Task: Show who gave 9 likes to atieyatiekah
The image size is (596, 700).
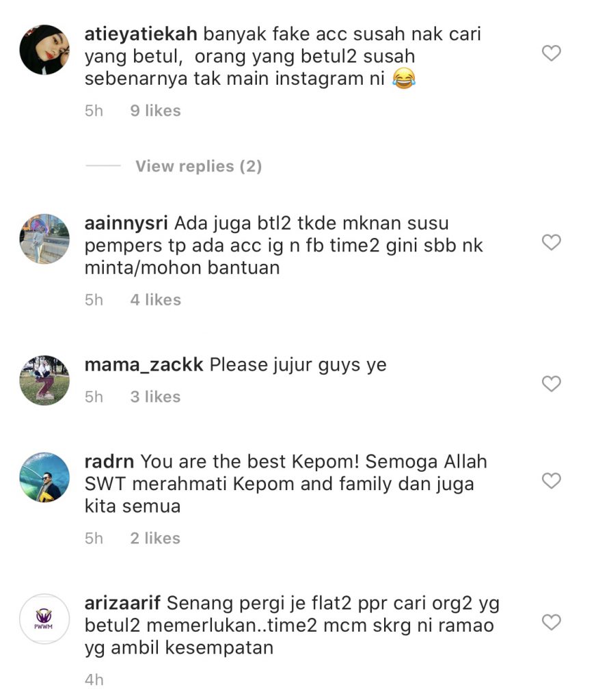Action: click(x=155, y=111)
